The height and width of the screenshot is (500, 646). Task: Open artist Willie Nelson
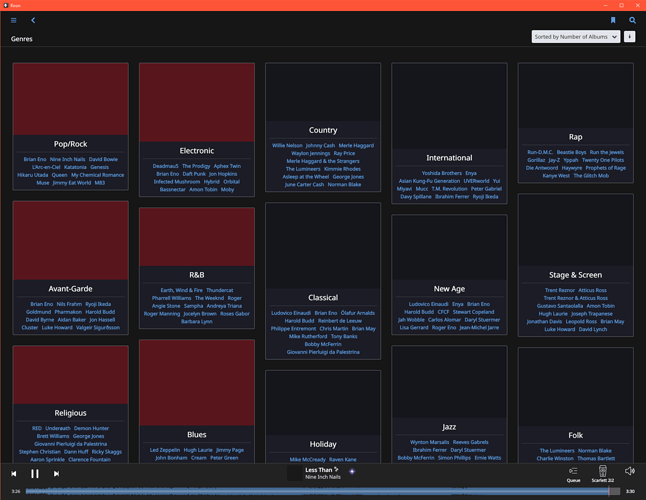click(287, 145)
